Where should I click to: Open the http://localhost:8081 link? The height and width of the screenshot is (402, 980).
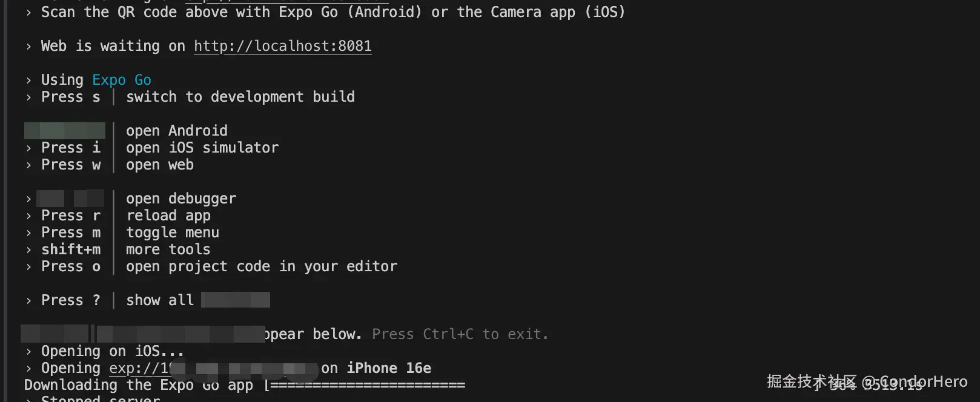(282, 46)
